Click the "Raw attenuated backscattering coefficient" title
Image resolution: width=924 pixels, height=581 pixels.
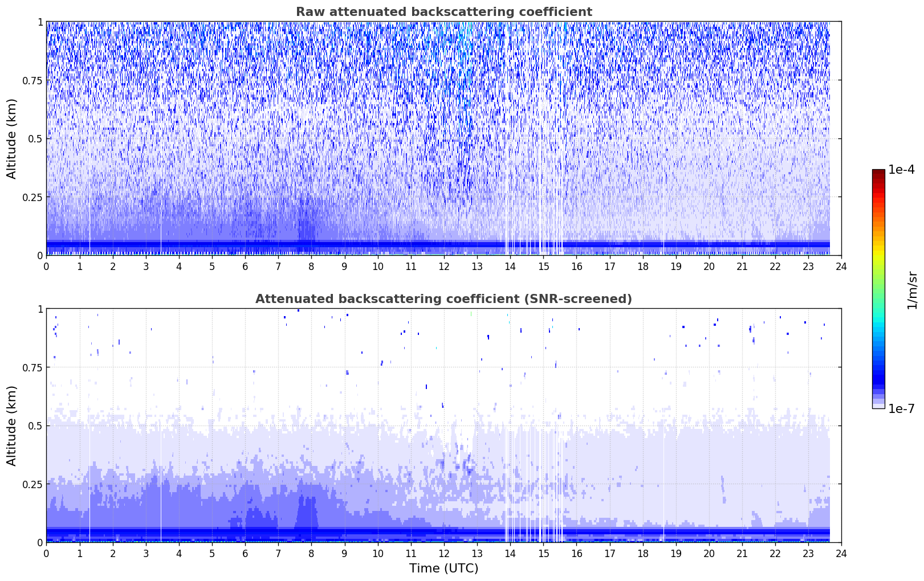pos(443,12)
